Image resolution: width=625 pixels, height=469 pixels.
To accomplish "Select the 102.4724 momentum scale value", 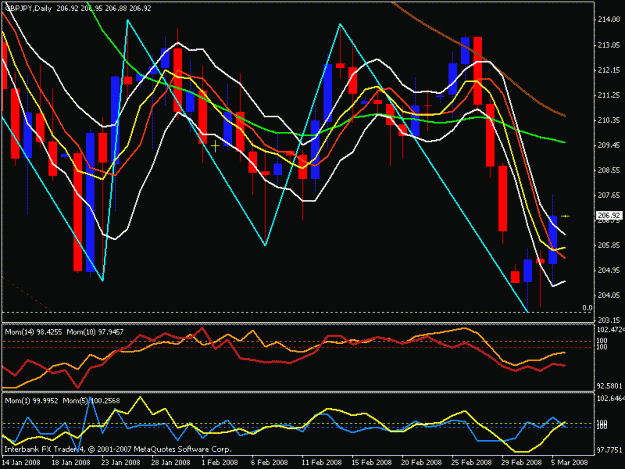I will (x=611, y=330).
